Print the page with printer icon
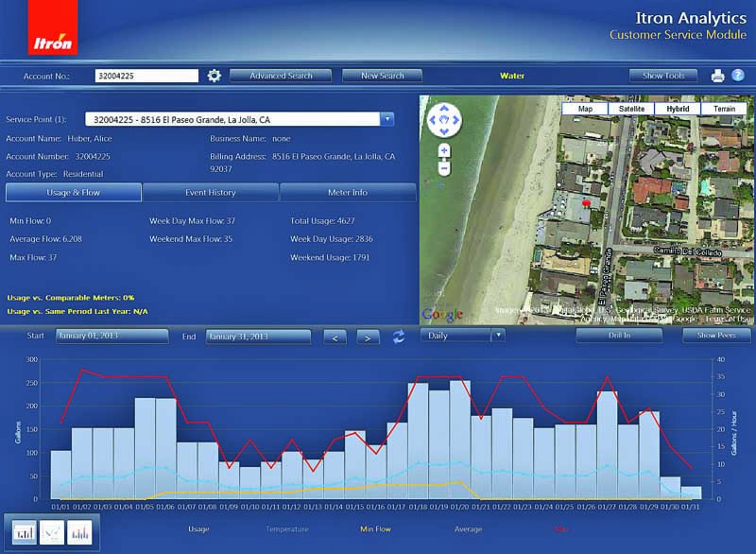 coord(717,76)
